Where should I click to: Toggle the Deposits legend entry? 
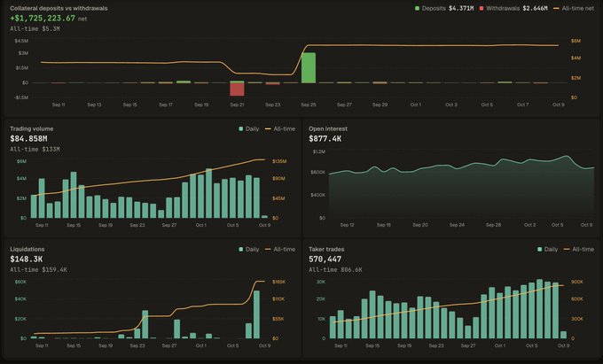pos(443,8)
